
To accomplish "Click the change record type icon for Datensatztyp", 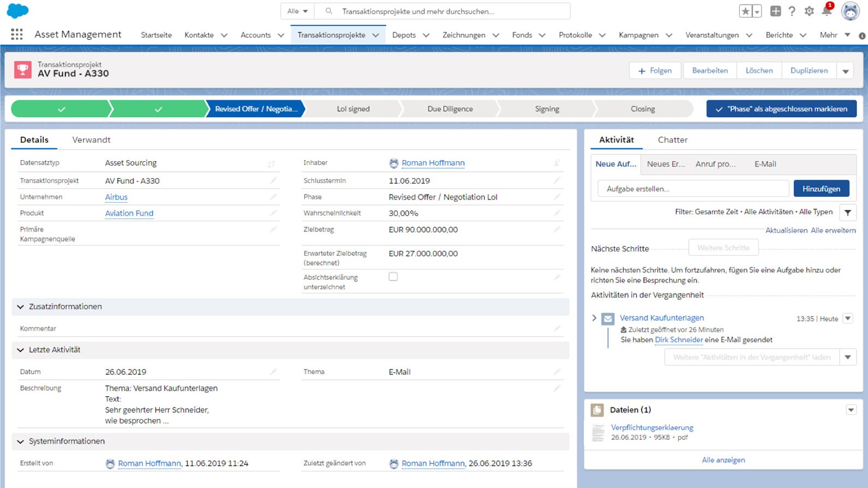I will coord(271,163).
